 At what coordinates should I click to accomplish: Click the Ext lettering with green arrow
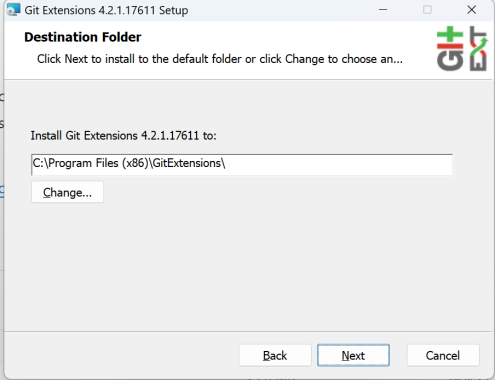478,49
